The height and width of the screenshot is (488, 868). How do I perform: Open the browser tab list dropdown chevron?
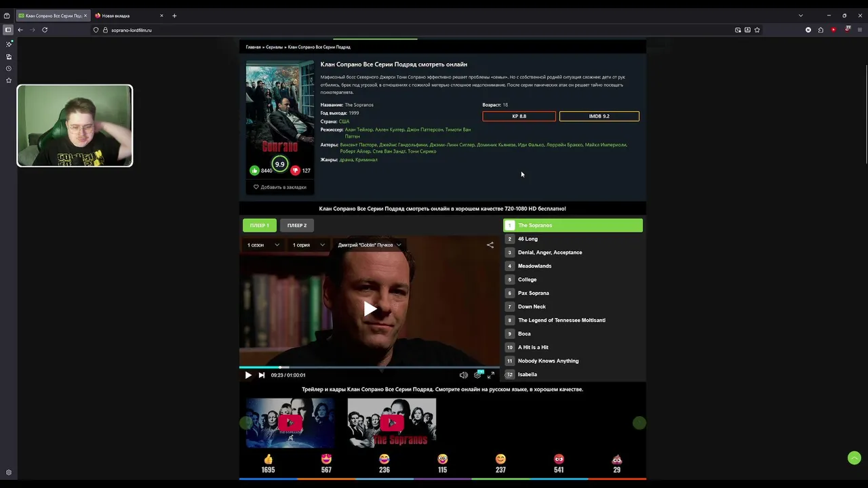(x=801, y=16)
